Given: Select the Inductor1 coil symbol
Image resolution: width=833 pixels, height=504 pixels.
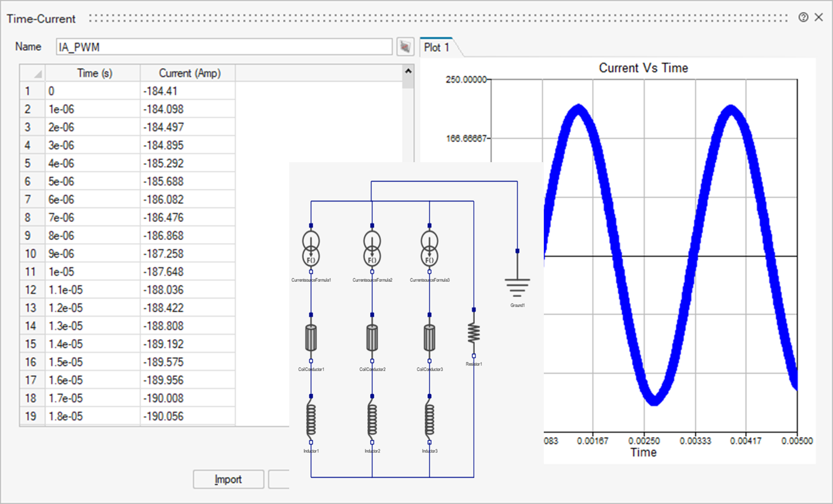Looking at the screenshot, I should 311,419.
